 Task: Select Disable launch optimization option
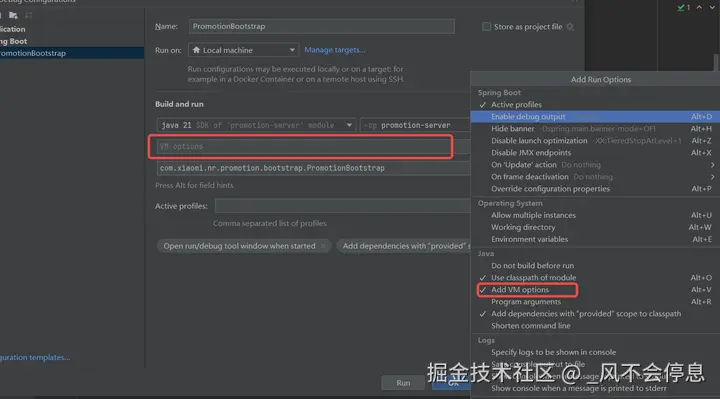pyautogui.click(x=595, y=140)
